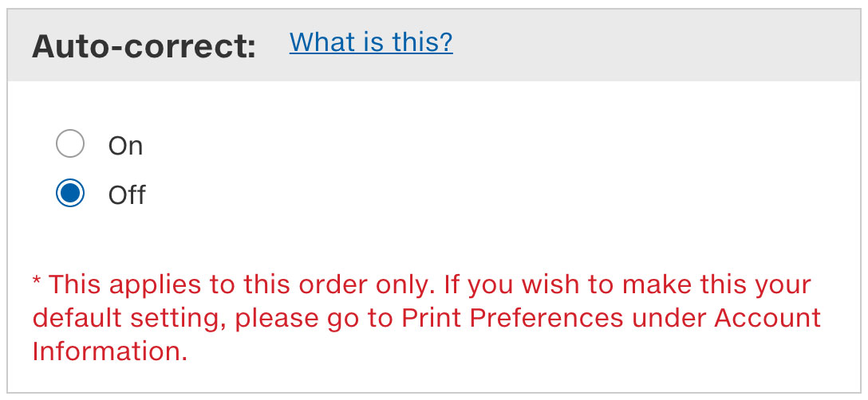Click "Account Information" in the red note
This screenshot has height=400, width=868.
[766, 318]
